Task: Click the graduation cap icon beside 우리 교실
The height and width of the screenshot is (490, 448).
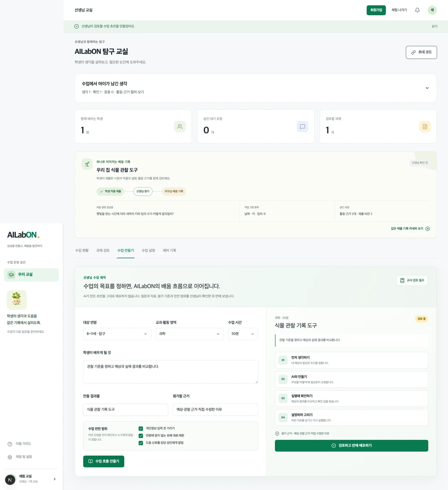Action: coord(11,275)
